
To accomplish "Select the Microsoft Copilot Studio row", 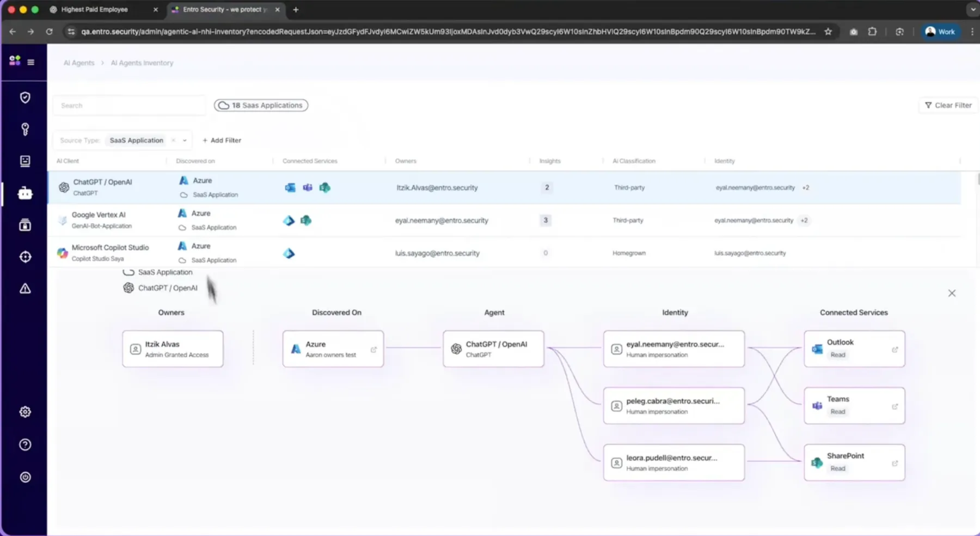I will tap(504, 253).
